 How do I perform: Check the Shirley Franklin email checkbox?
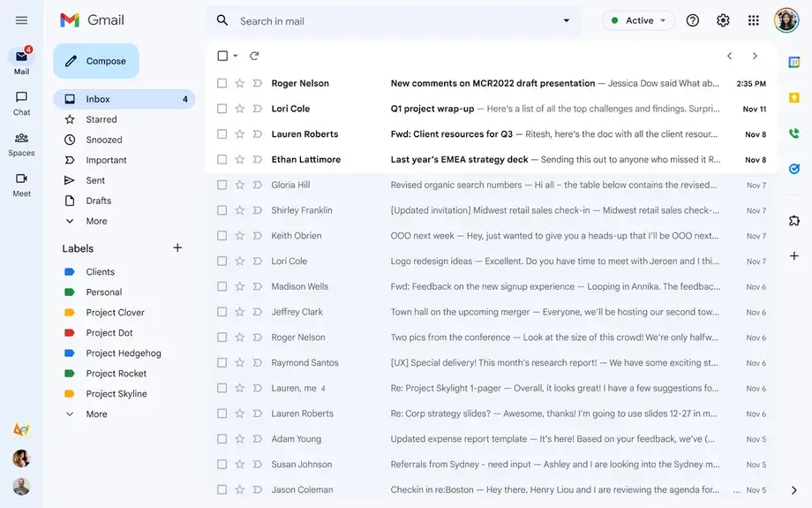(x=222, y=210)
